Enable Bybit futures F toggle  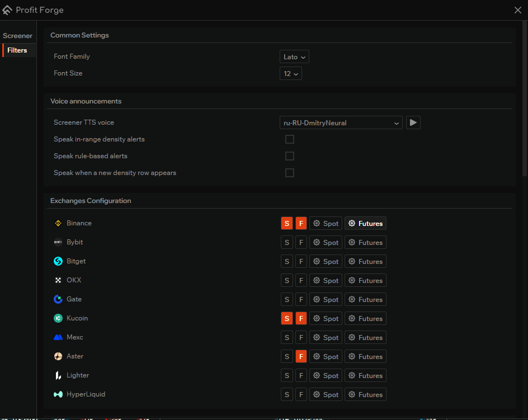(x=301, y=243)
